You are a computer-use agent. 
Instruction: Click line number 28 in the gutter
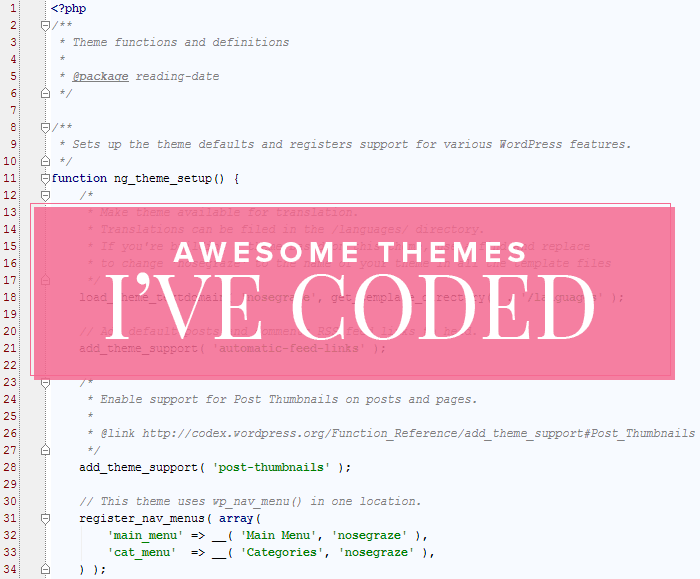(10, 467)
